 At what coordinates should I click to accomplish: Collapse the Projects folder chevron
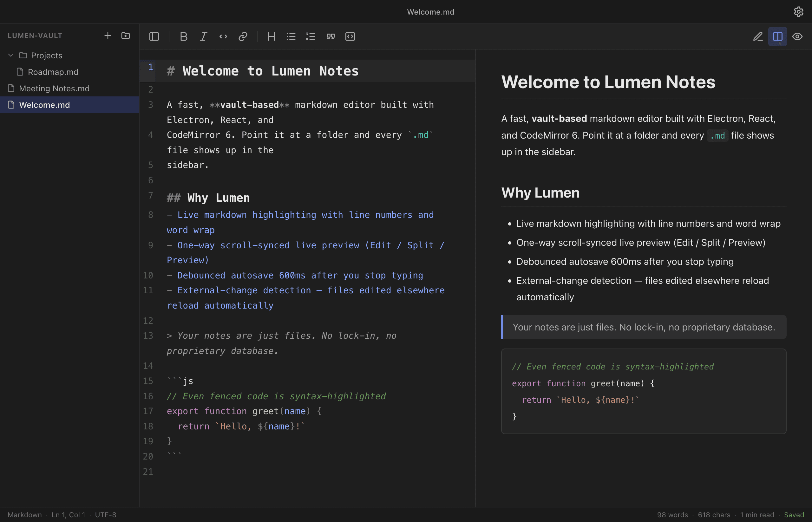coord(11,55)
